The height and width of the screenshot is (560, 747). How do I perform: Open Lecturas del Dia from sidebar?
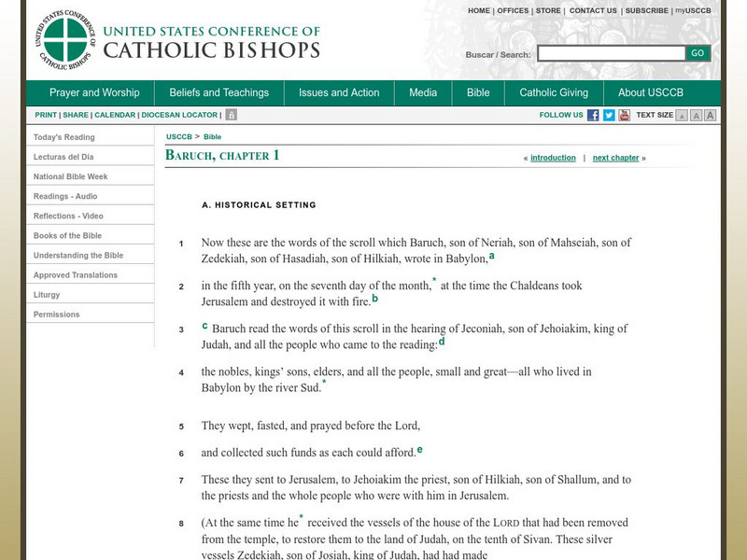[65, 157]
